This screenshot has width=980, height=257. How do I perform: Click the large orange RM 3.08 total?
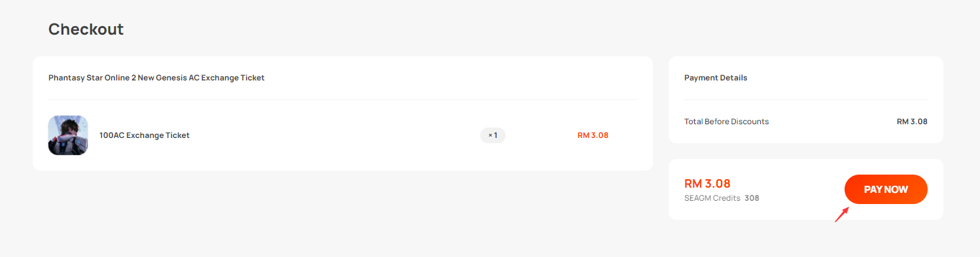(x=707, y=184)
